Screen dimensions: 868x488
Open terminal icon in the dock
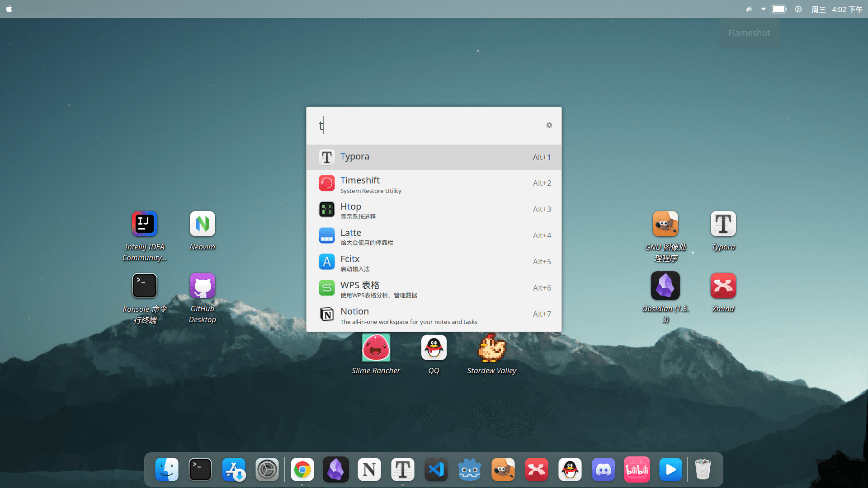tap(200, 470)
